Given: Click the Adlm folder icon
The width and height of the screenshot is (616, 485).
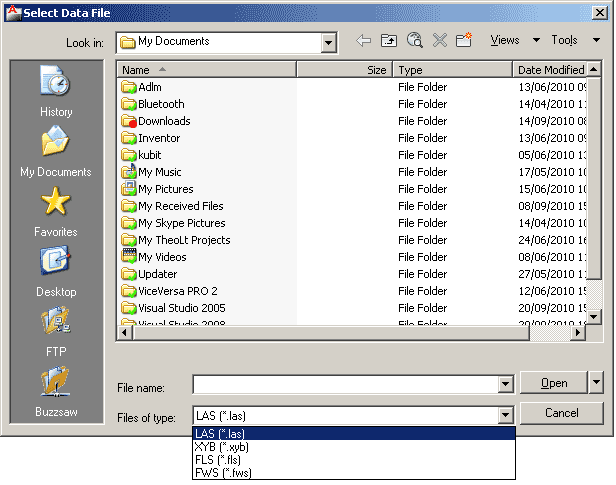Looking at the screenshot, I should (128, 87).
